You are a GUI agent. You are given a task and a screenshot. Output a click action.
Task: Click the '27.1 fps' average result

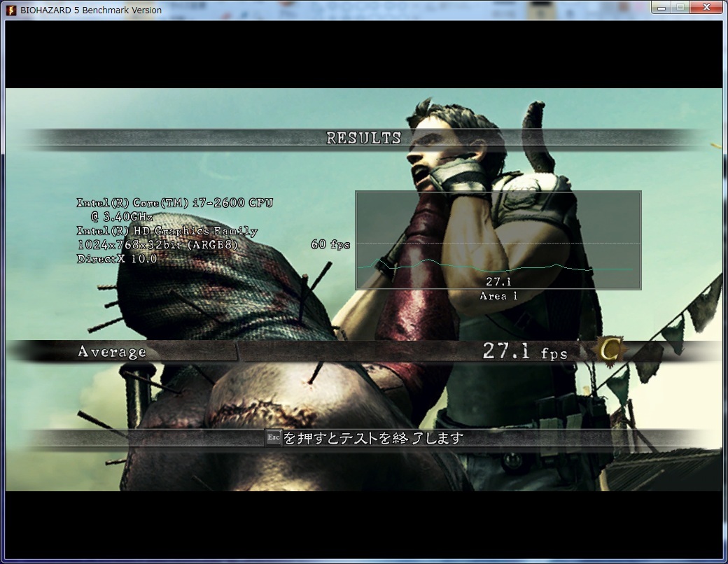pyautogui.click(x=525, y=351)
